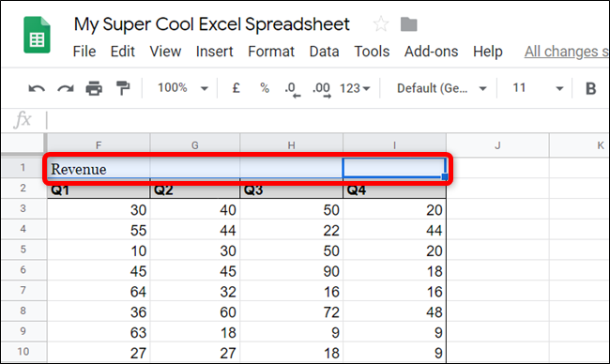Select column G header
Screen dimensions: 610x364
pos(195,145)
